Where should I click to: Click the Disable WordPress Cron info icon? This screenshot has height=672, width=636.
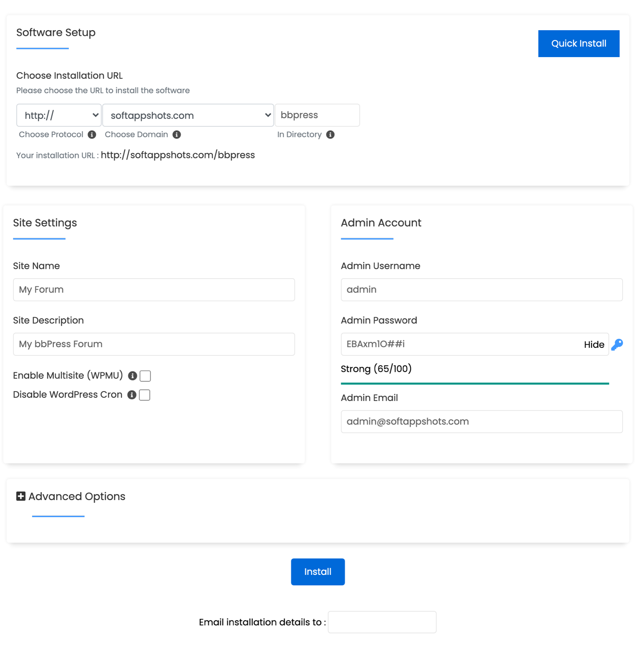click(132, 394)
